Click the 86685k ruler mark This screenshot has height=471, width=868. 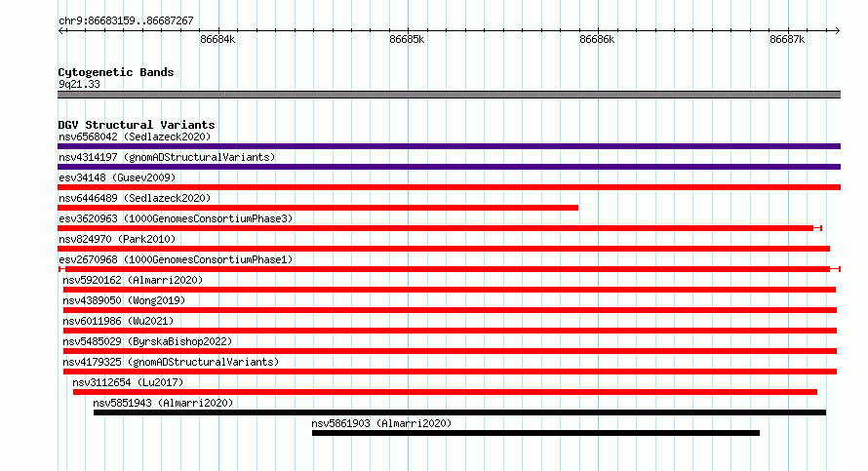(407, 39)
